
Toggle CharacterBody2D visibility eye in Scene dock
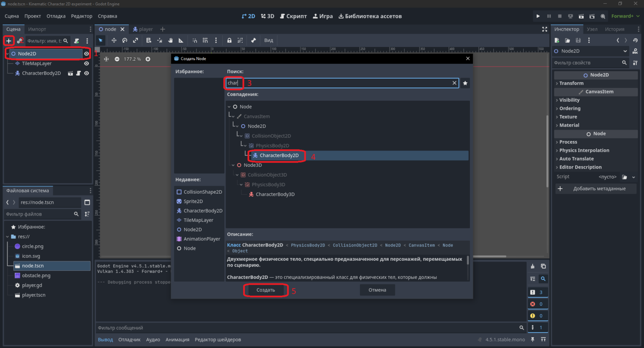(86, 73)
